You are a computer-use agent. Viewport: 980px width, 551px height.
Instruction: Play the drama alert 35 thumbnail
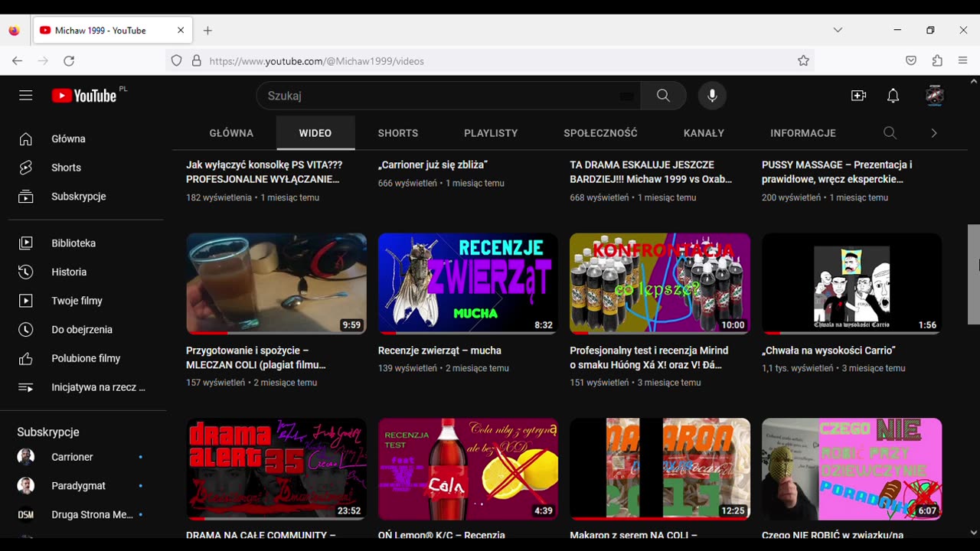[276, 469]
